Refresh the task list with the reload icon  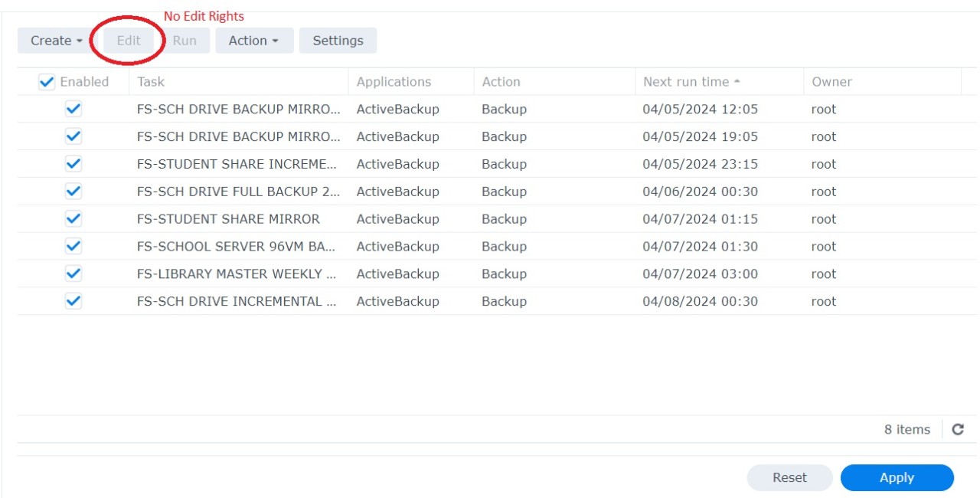957,430
